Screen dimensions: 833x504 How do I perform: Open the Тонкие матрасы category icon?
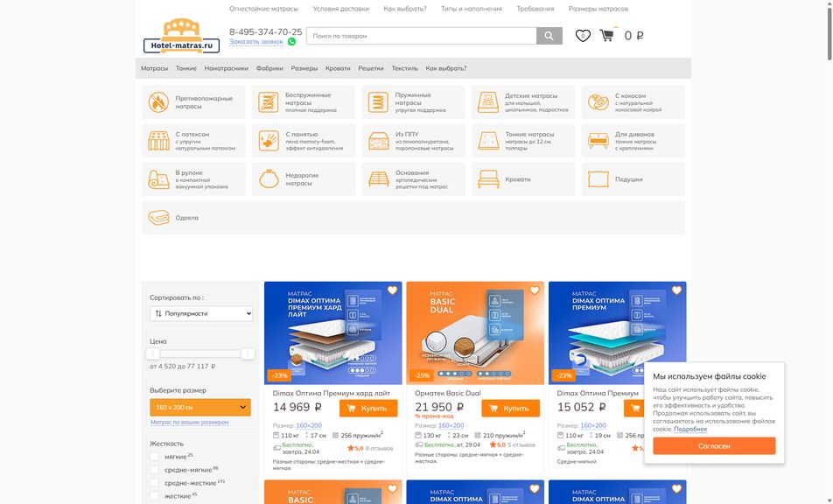tap(488, 141)
